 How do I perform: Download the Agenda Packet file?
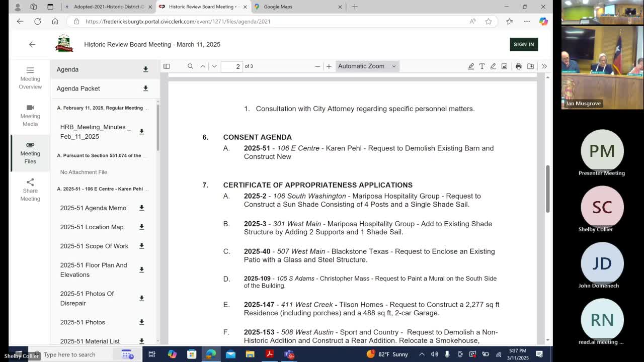point(145,88)
